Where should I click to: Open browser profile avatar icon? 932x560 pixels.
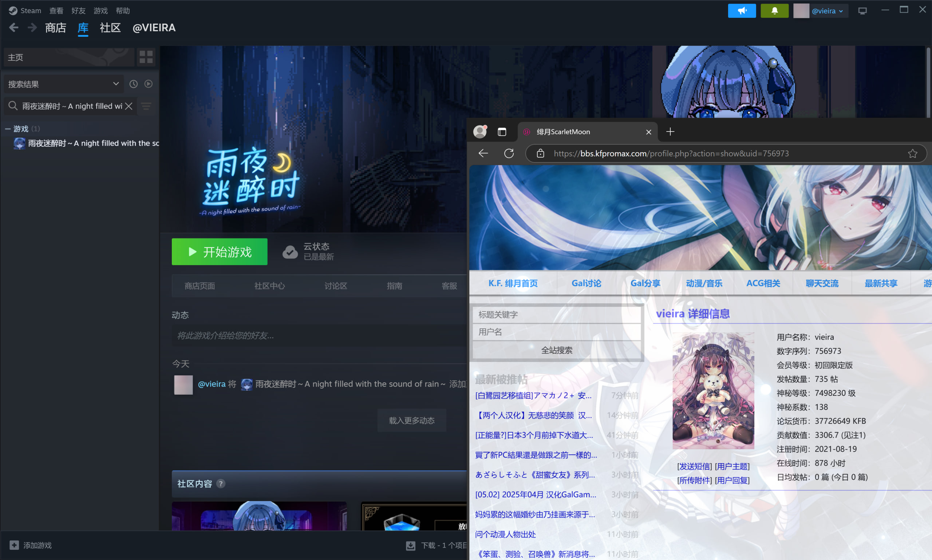coord(480,131)
